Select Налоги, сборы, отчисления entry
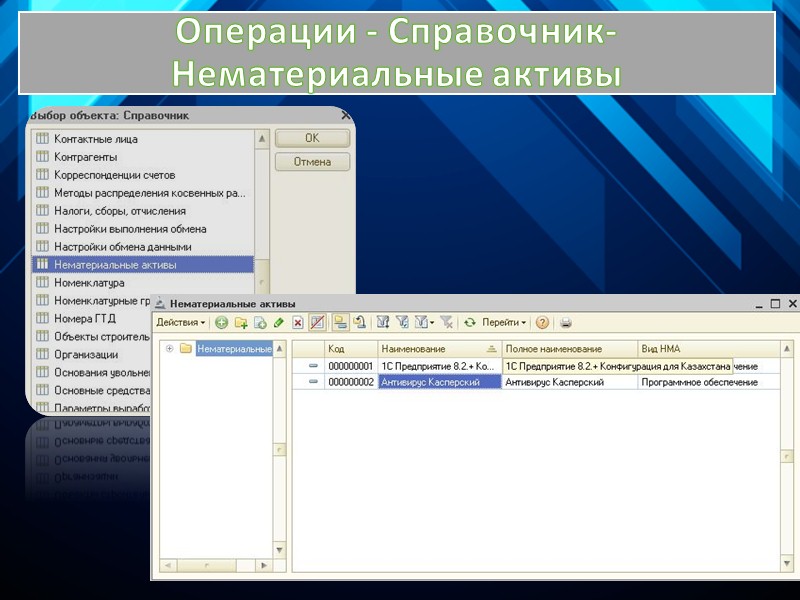 [x=143, y=211]
